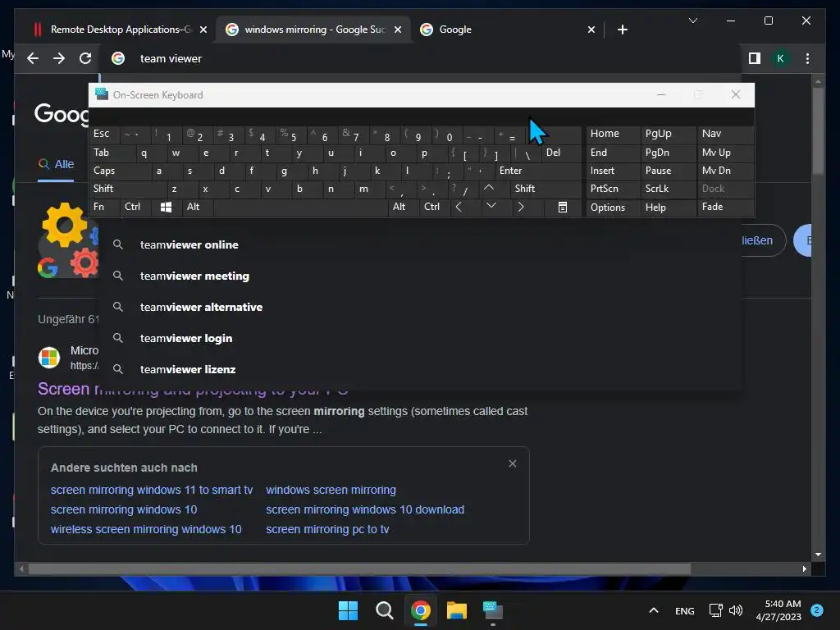Toggle the Fade key on keyboard

coord(725,207)
